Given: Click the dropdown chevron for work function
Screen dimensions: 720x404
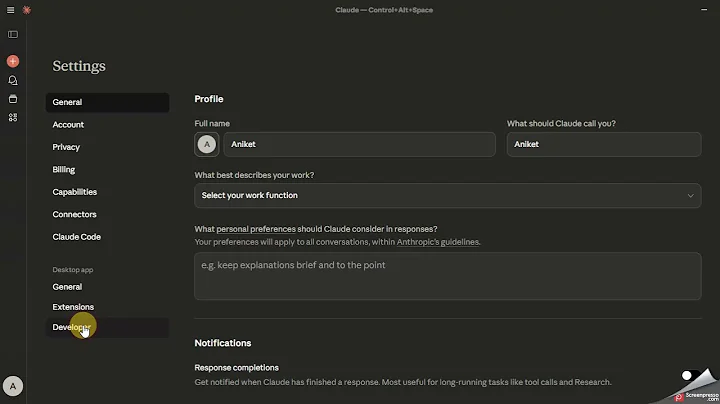Looking at the screenshot, I should click(x=690, y=196).
